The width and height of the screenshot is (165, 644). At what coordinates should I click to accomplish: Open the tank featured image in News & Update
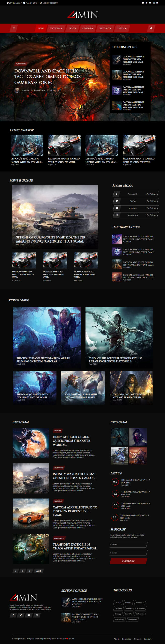point(55,216)
